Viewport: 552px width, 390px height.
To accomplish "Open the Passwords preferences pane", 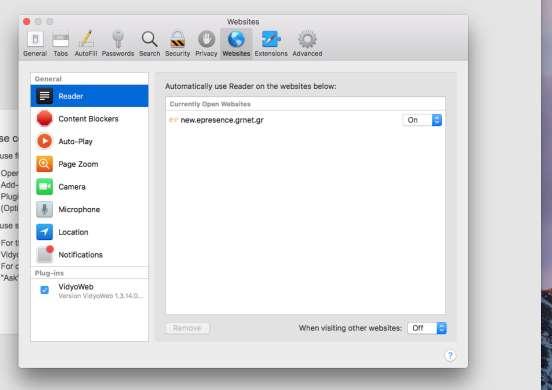I will click(x=118, y=44).
